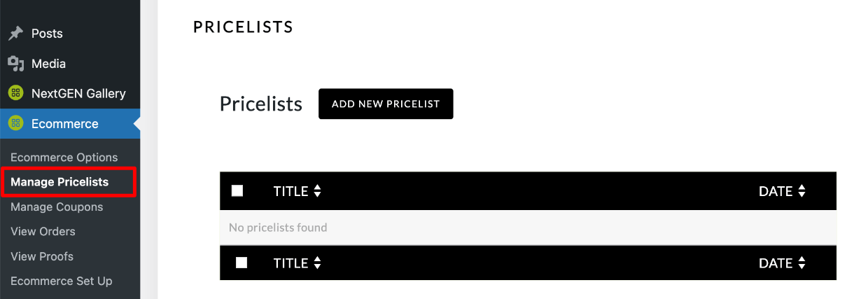Open View Proofs page

click(x=42, y=256)
